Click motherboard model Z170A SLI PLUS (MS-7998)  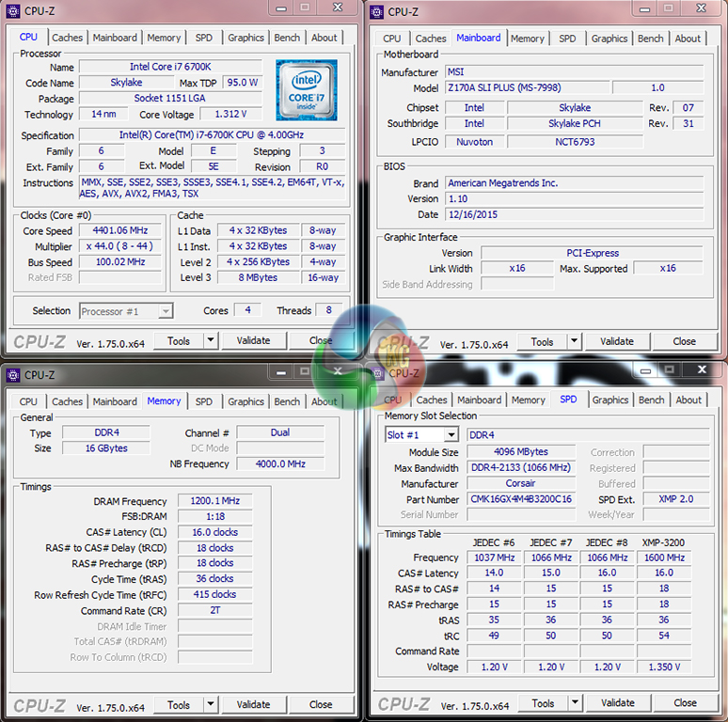point(528,87)
